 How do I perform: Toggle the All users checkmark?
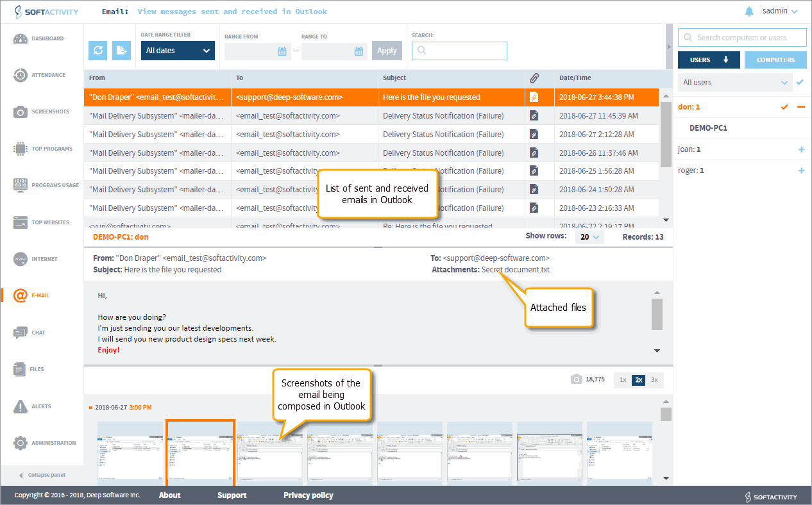point(799,82)
